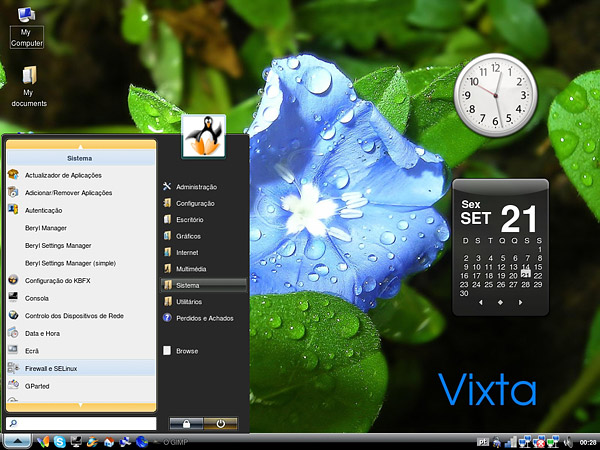Open Adicionar/Remover Aplicações
This screenshot has height=450, width=600.
81,193
